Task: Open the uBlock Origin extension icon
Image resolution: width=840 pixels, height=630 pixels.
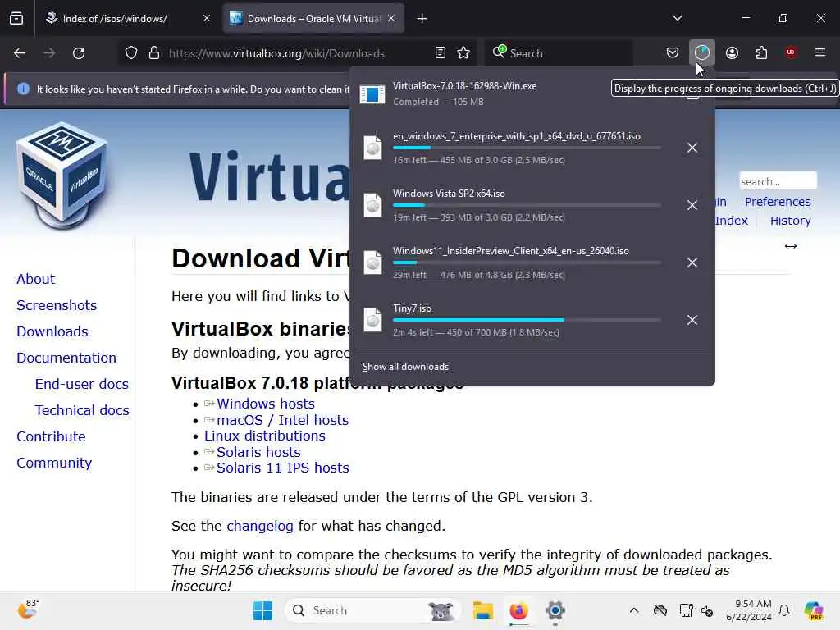Action: 791,52
